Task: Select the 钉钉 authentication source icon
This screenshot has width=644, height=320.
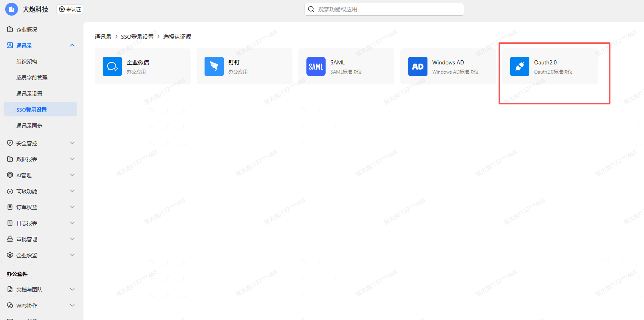Action: click(214, 66)
